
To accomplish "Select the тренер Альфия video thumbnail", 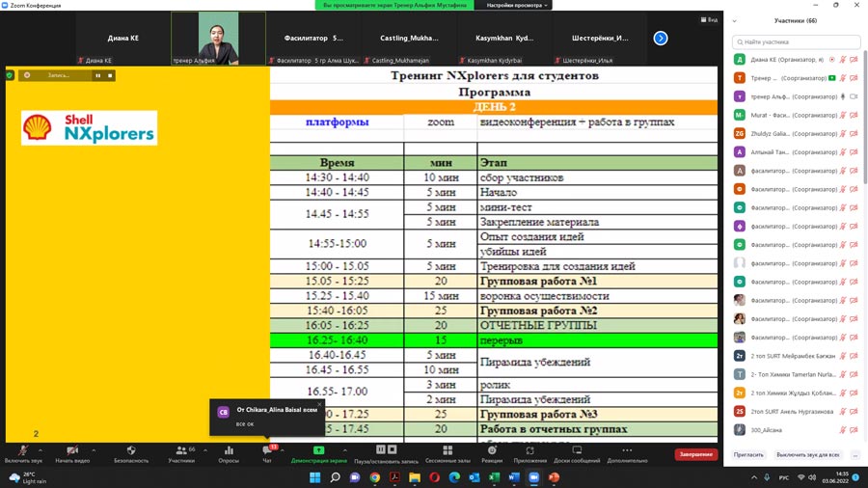I will point(218,39).
